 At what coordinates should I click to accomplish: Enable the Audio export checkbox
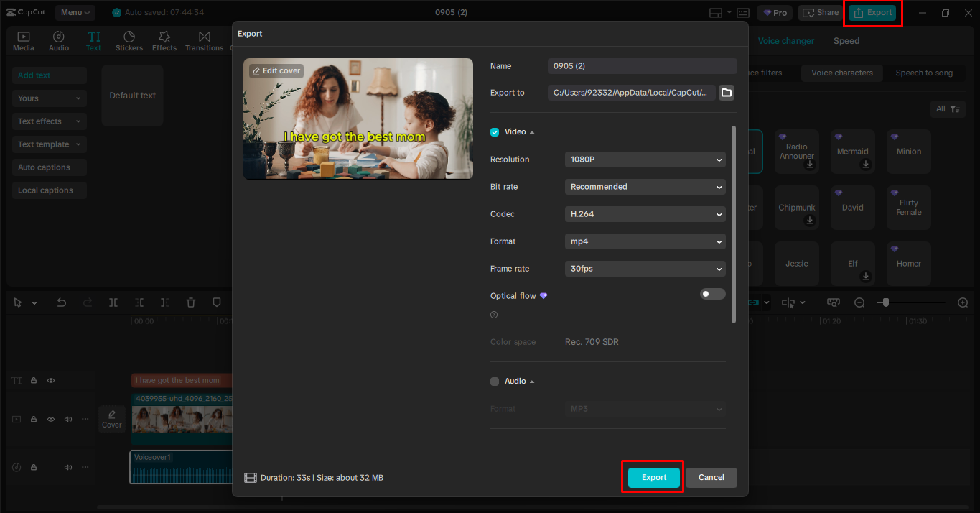click(495, 381)
